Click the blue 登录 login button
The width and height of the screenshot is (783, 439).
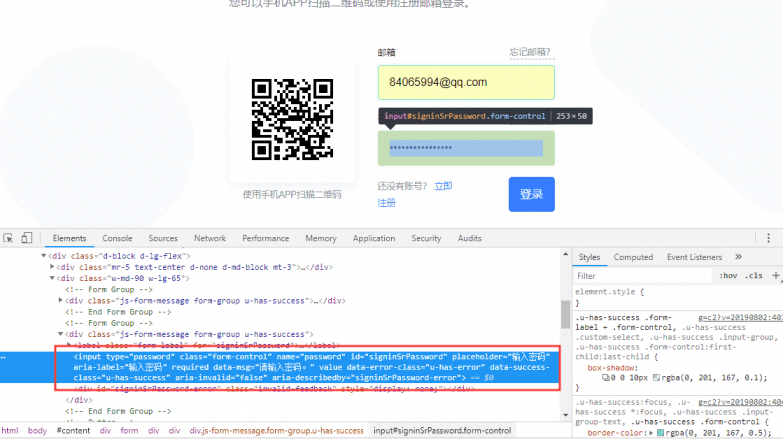pyautogui.click(x=531, y=194)
